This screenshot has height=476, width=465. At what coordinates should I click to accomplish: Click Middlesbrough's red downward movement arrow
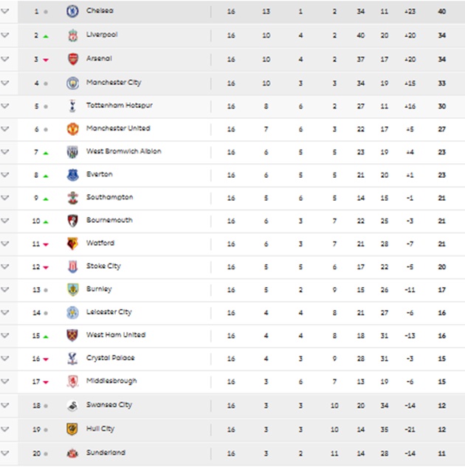[46, 382]
